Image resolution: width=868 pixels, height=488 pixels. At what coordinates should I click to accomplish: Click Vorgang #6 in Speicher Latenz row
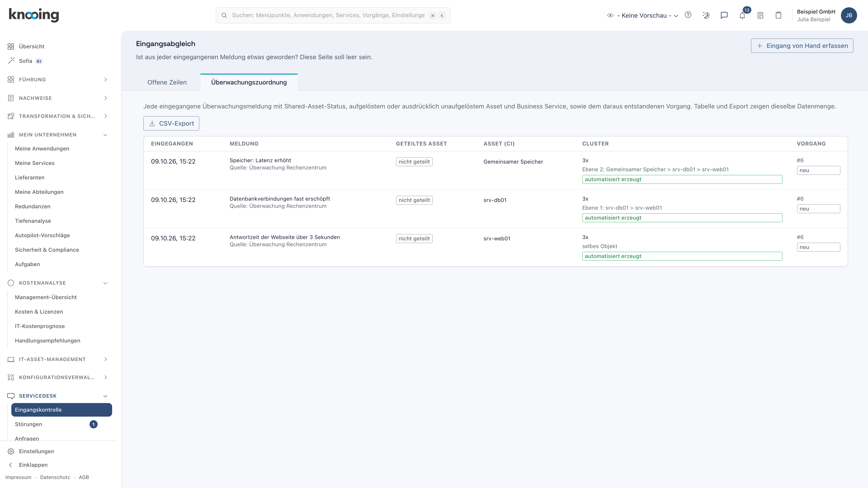pyautogui.click(x=800, y=160)
